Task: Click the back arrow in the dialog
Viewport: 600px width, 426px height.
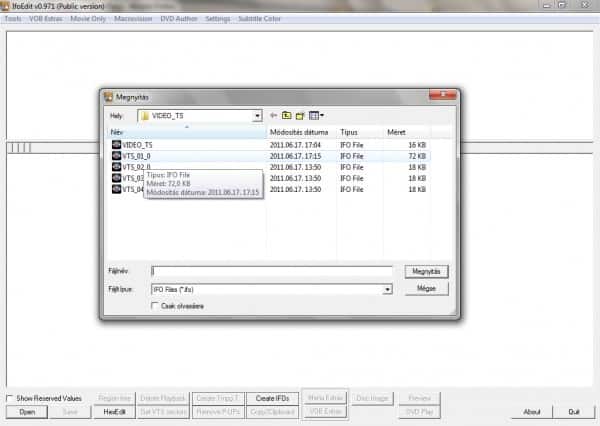Action: pos(273,116)
